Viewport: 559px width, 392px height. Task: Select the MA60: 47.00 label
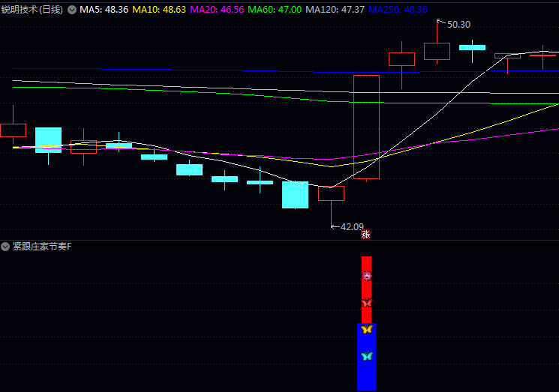pyautogui.click(x=275, y=10)
